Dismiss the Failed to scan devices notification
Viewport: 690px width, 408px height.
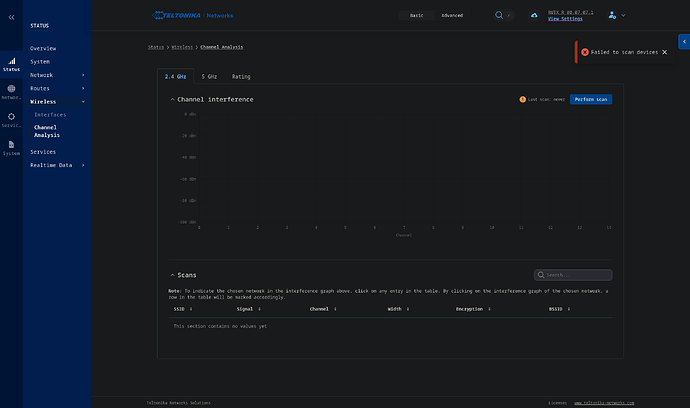(x=664, y=52)
